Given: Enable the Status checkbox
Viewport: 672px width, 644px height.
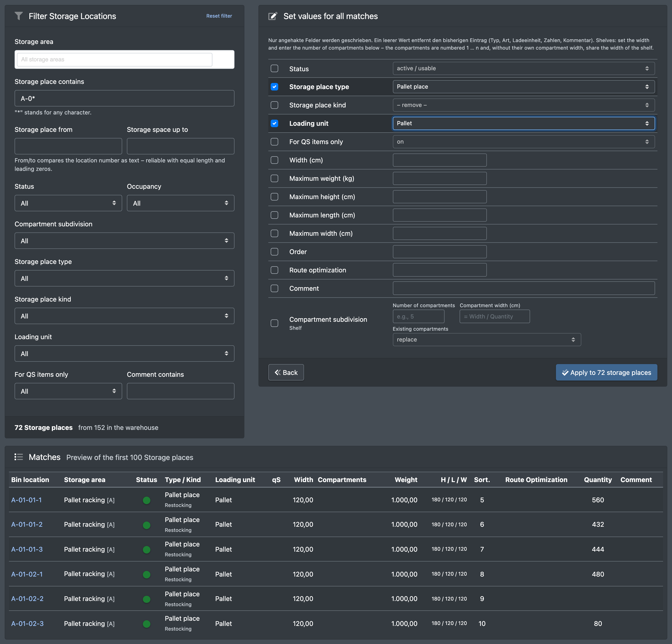Looking at the screenshot, I should tap(274, 69).
